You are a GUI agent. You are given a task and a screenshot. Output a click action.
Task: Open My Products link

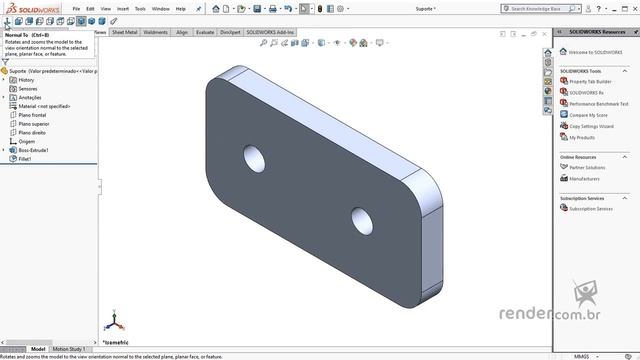tap(582, 138)
